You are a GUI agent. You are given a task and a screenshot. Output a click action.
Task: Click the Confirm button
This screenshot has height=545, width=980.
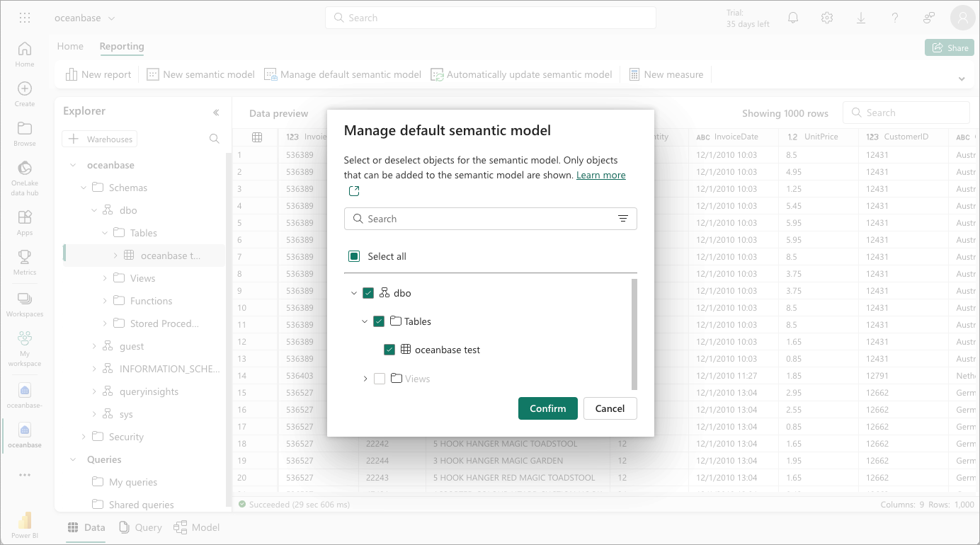[547, 408]
